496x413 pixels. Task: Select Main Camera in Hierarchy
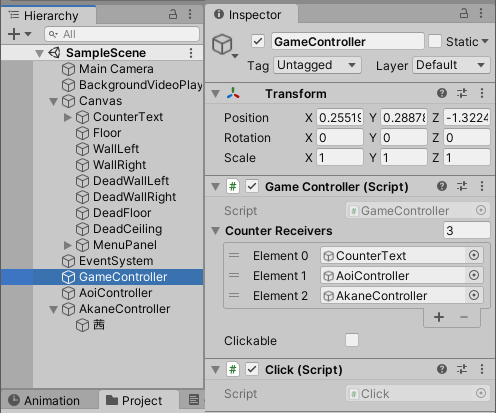point(116,69)
